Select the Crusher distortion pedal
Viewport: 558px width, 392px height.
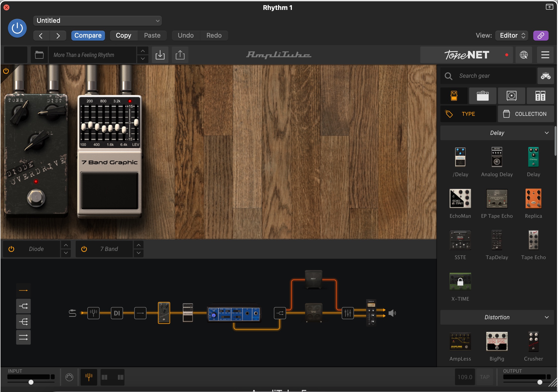click(x=533, y=342)
